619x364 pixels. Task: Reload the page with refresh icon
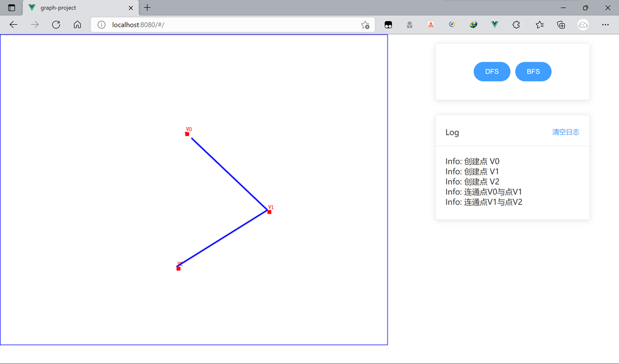point(56,25)
